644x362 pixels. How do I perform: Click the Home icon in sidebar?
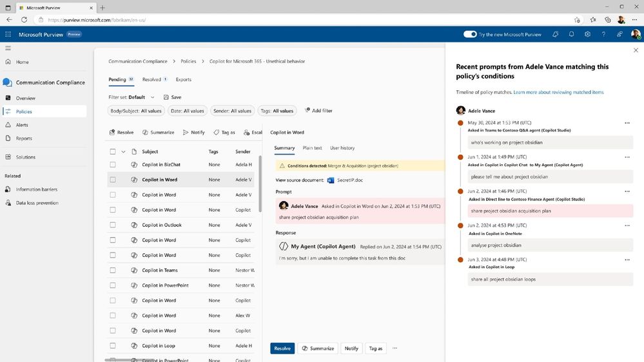click(x=8, y=62)
